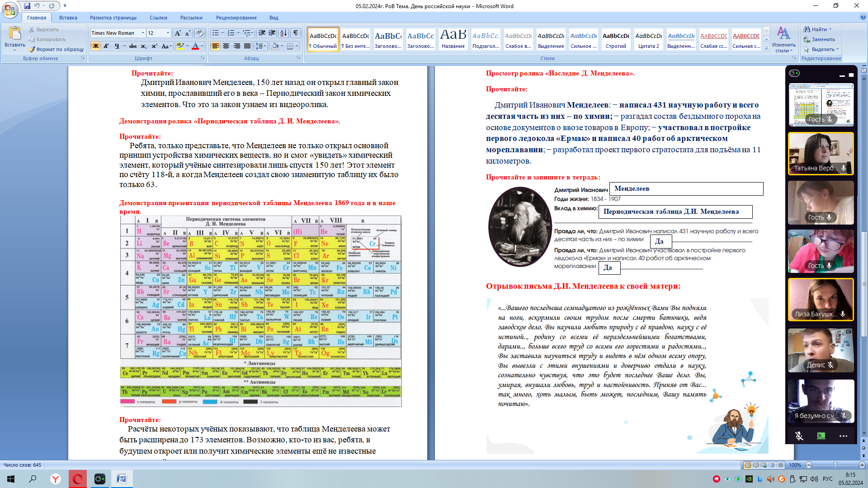Toggle subscript formatting
The height and width of the screenshot is (488, 868).
[x=143, y=46]
